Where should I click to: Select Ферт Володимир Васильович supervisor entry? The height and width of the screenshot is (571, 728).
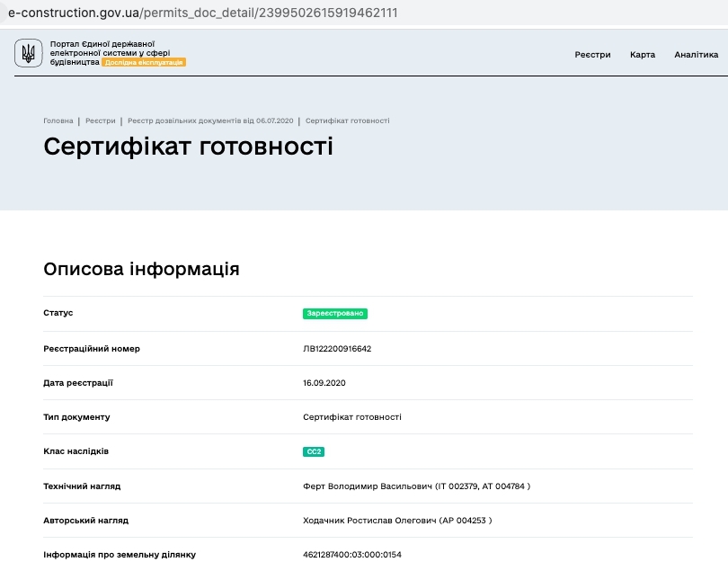click(x=416, y=486)
